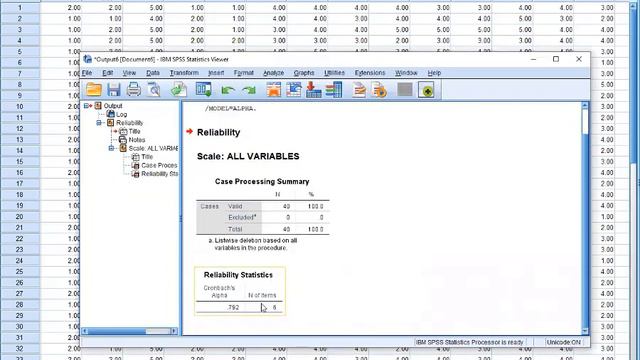Image resolution: width=640 pixels, height=360 pixels.
Task: Open the Data menu
Action: tap(153, 73)
